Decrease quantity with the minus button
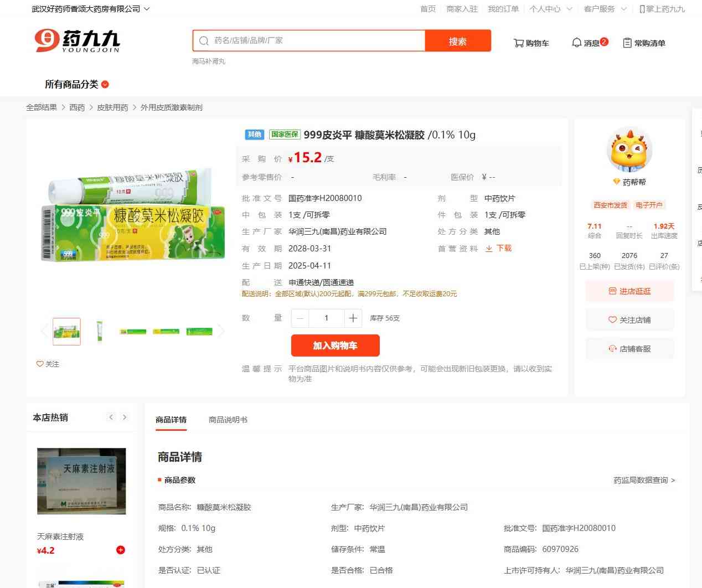 (x=300, y=318)
